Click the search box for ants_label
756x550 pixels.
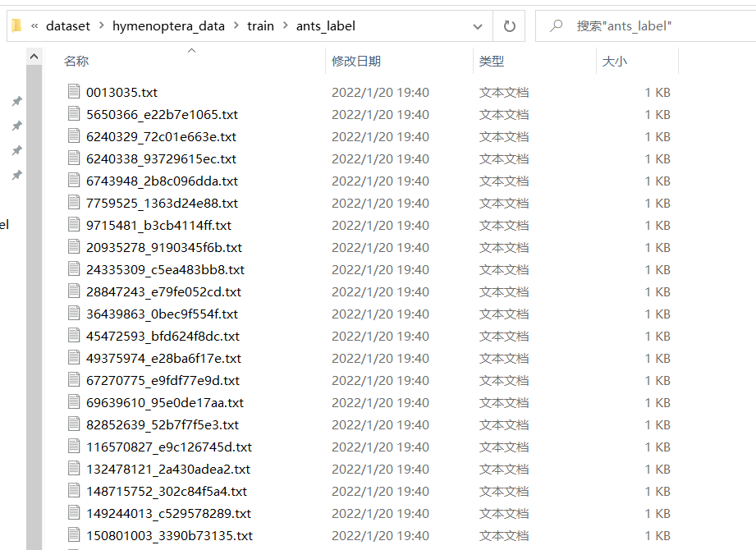[646, 26]
